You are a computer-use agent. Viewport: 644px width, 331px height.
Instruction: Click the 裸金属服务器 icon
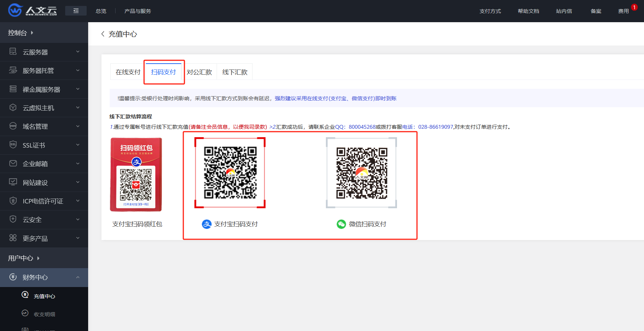coord(13,89)
